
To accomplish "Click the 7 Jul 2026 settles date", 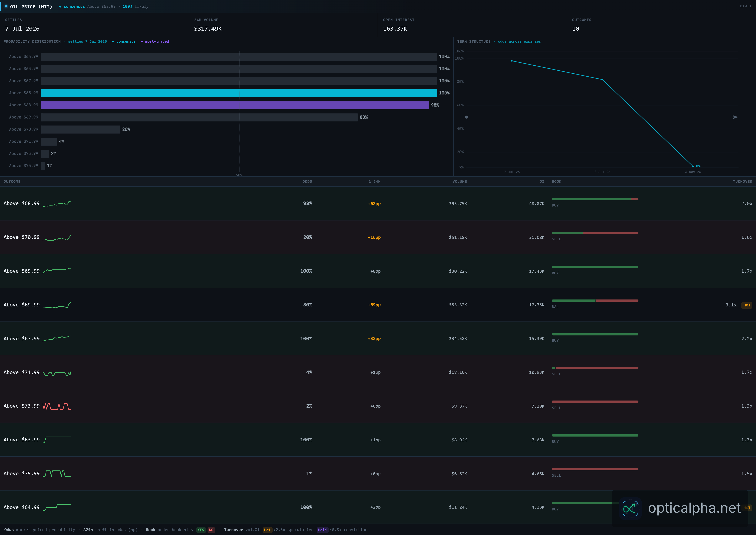I will [x=22, y=29].
